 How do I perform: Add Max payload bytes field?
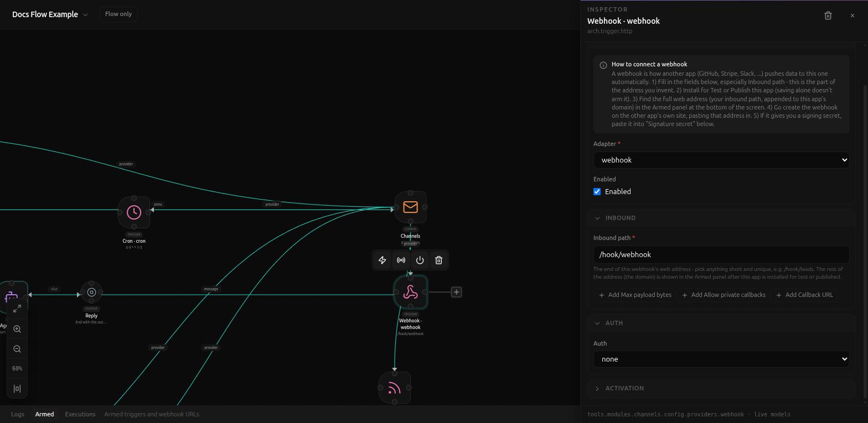pos(635,295)
